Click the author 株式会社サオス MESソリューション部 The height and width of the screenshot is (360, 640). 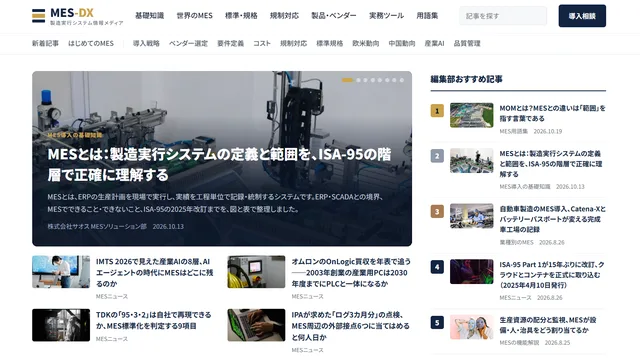[x=97, y=226]
